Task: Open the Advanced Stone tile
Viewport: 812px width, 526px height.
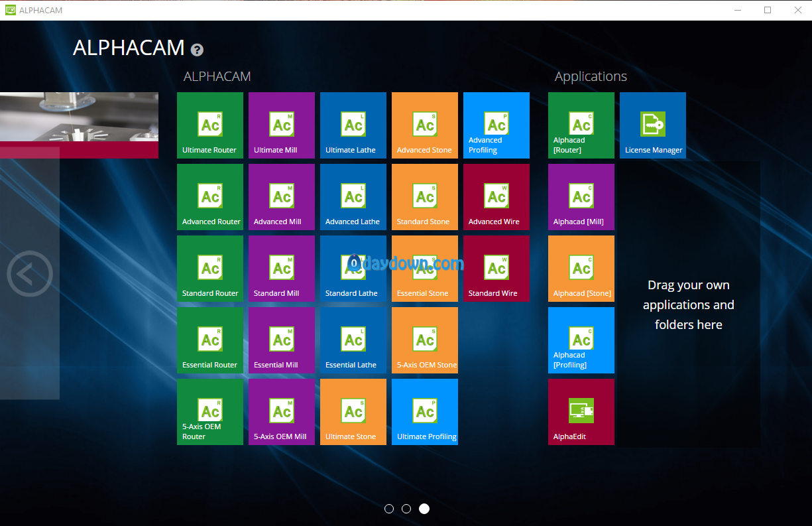Action: (425, 125)
